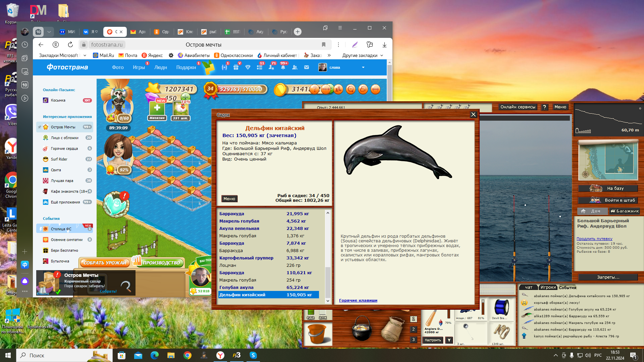Open the Дом button
Screen dimensions: 644x362
(592, 211)
